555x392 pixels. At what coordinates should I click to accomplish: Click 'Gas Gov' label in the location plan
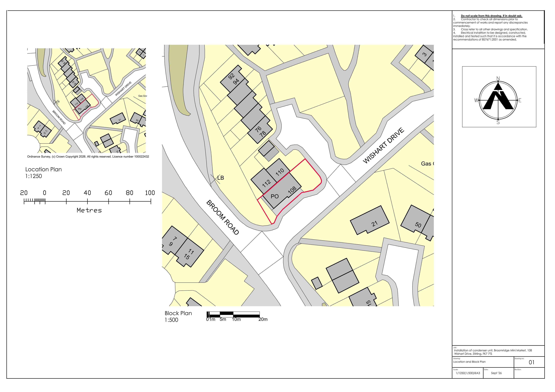142,96
